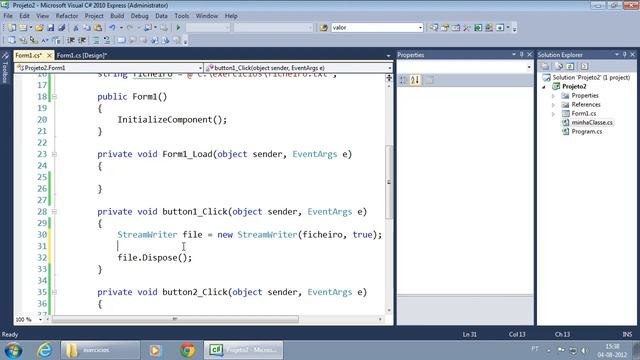
Task: Click the Copy toolbar icon
Action: point(87,28)
